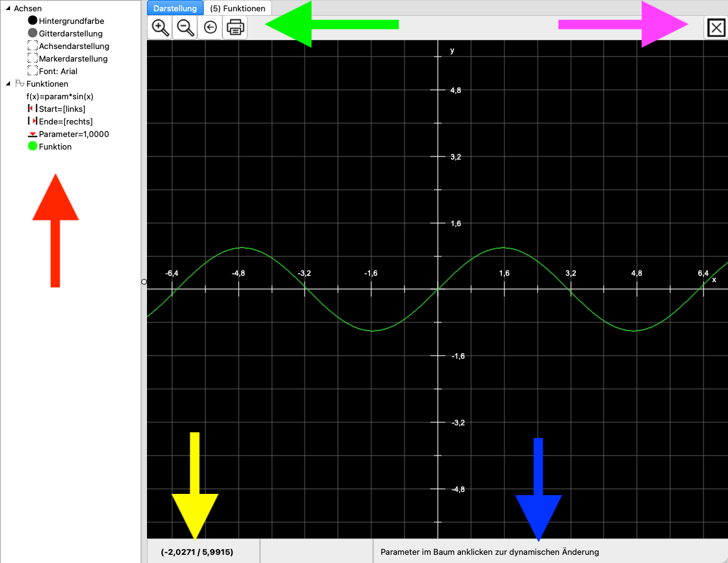Screen dimensions: 728x563
Task: Select the Markerdarstellung entry
Action: tap(73, 58)
